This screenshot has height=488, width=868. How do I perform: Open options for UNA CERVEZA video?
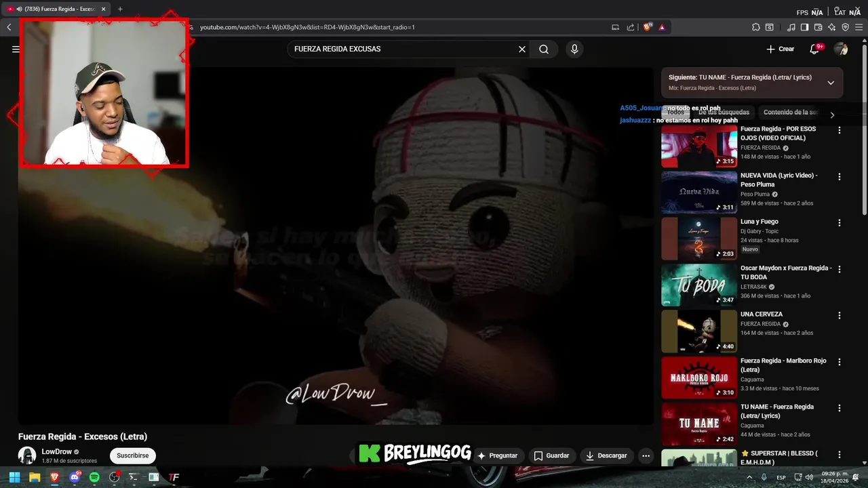point(840,315)
